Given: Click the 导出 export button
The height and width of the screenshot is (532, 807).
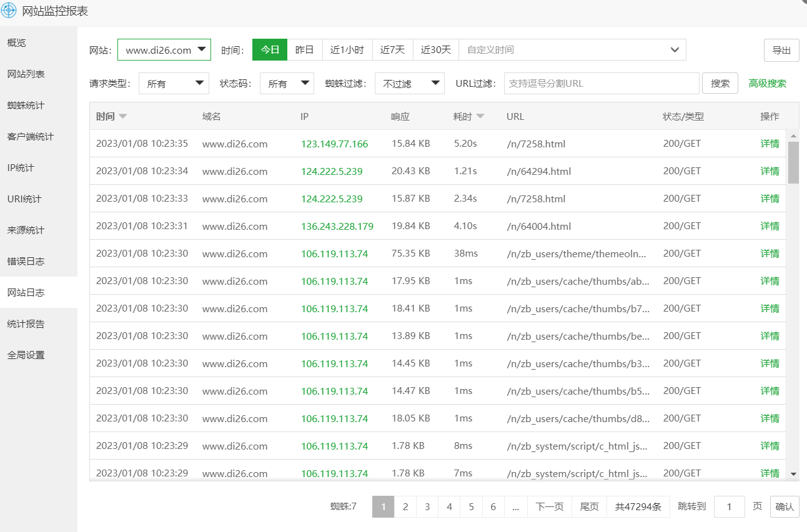Looking at the screenshot, I should (781, 51).
